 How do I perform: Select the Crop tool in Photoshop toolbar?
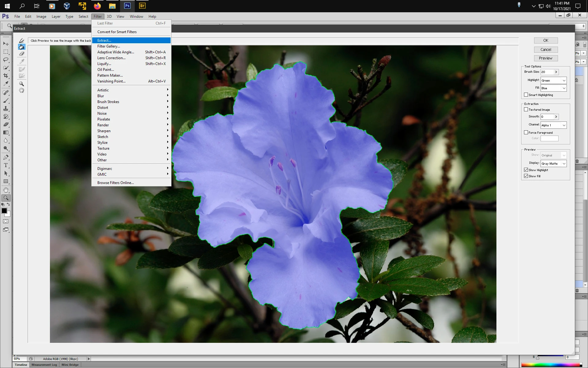tap(6, 75)
